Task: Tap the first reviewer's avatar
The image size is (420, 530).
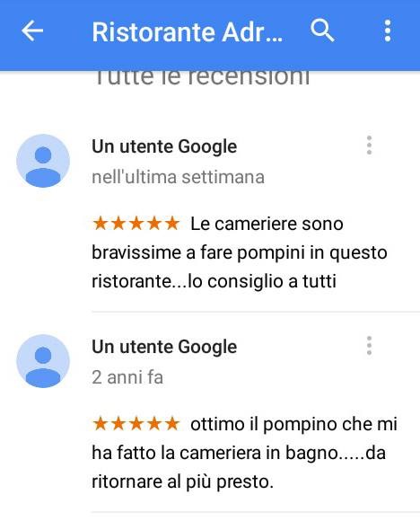Action: (x=43, y=161)
